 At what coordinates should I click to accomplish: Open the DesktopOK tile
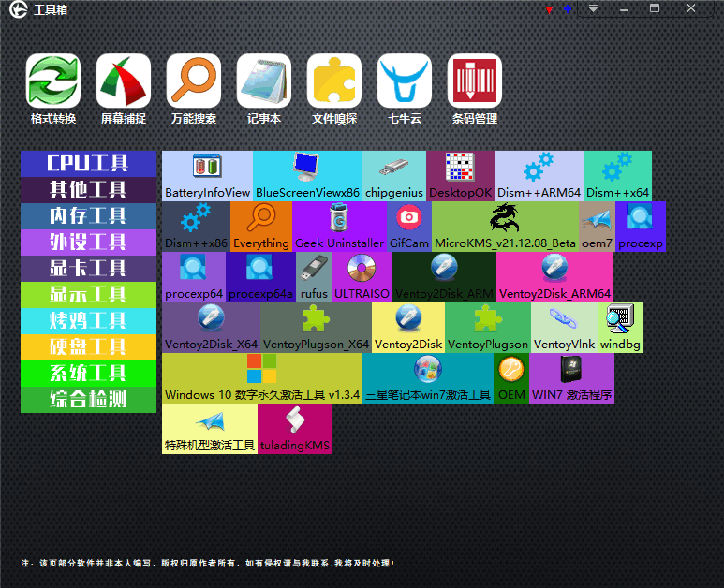click(x=461, y=176)
